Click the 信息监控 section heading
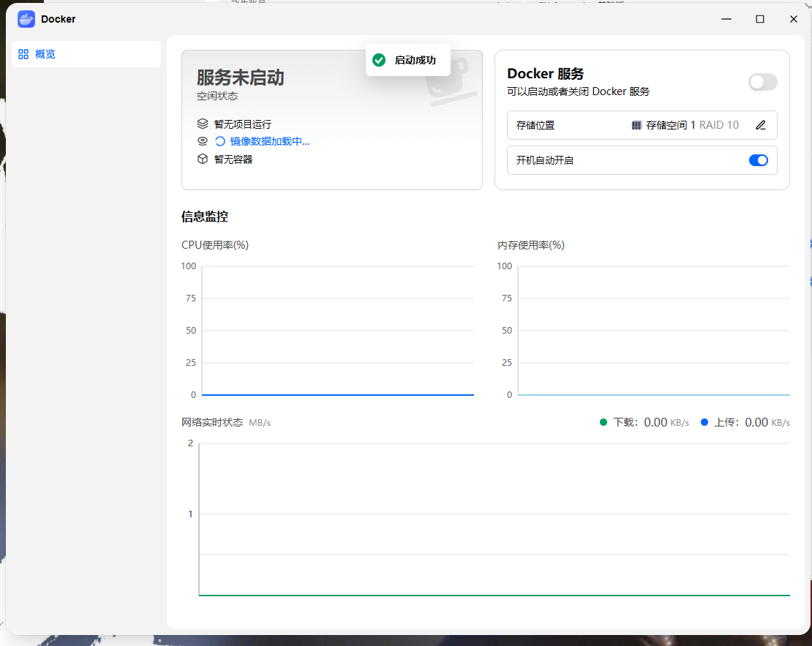The height and width of the screenshot is (646, 812). tap(205, 217)
